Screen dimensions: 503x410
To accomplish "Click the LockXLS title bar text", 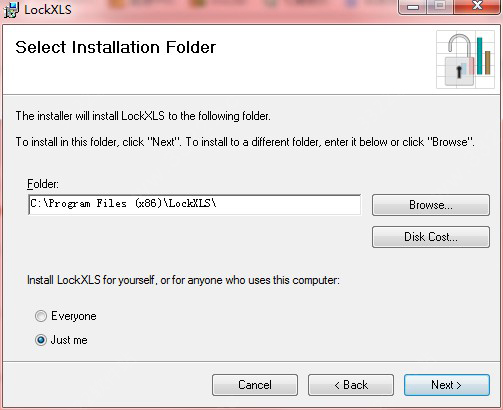I will (x=48, y=10).
